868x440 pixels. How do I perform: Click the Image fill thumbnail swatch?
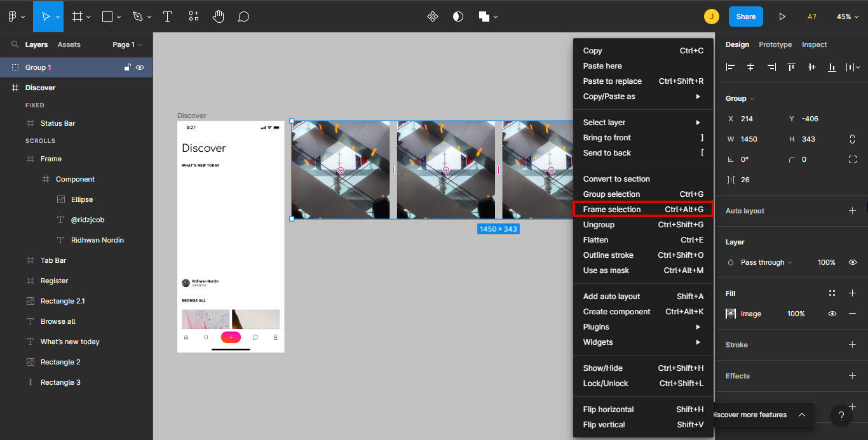731,314
